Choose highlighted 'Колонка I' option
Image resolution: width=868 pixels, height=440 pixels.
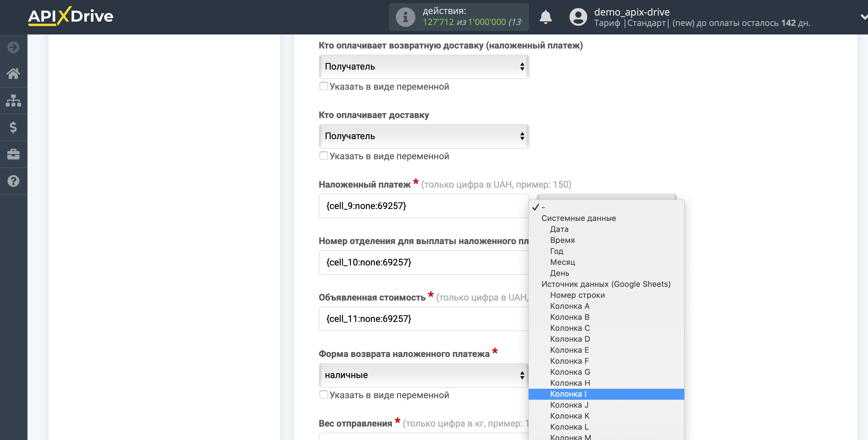pyautogui.click(x=606, y=394)
